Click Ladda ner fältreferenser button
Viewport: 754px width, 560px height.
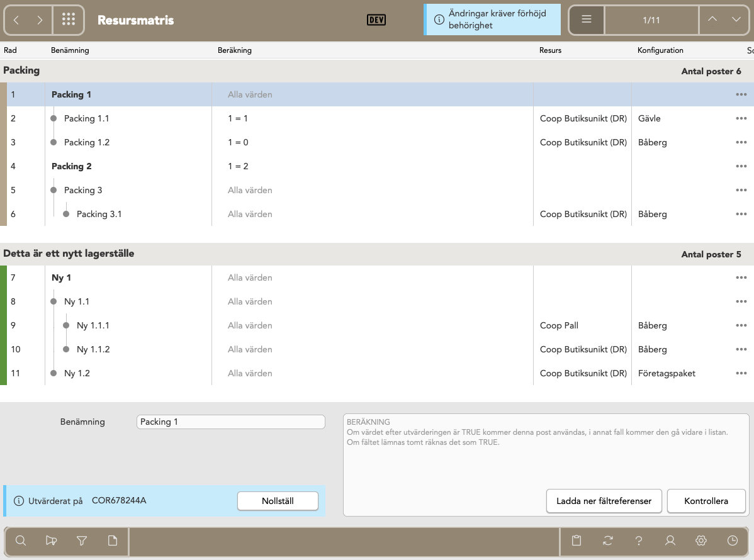(x=604, y=501)
